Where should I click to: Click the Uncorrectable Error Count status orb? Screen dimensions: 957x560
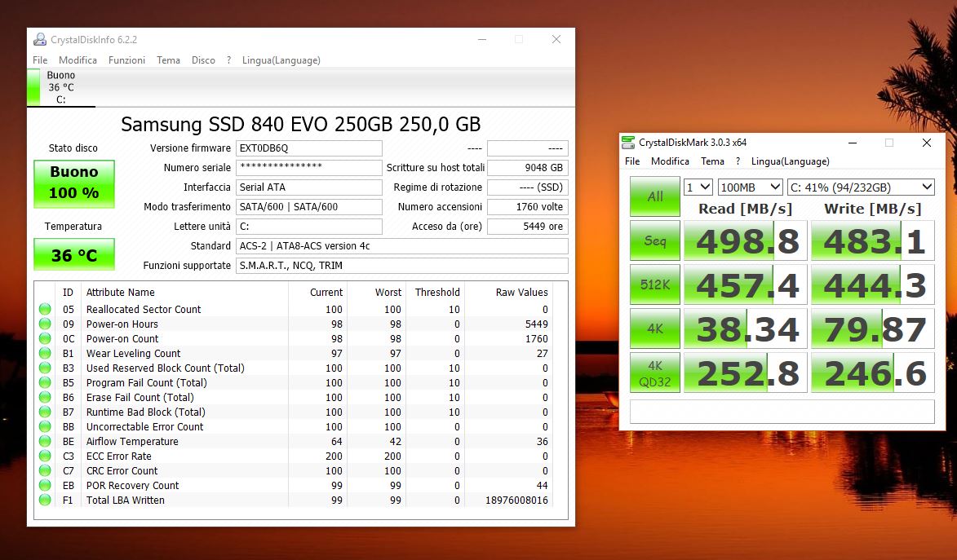coord(45,426)
